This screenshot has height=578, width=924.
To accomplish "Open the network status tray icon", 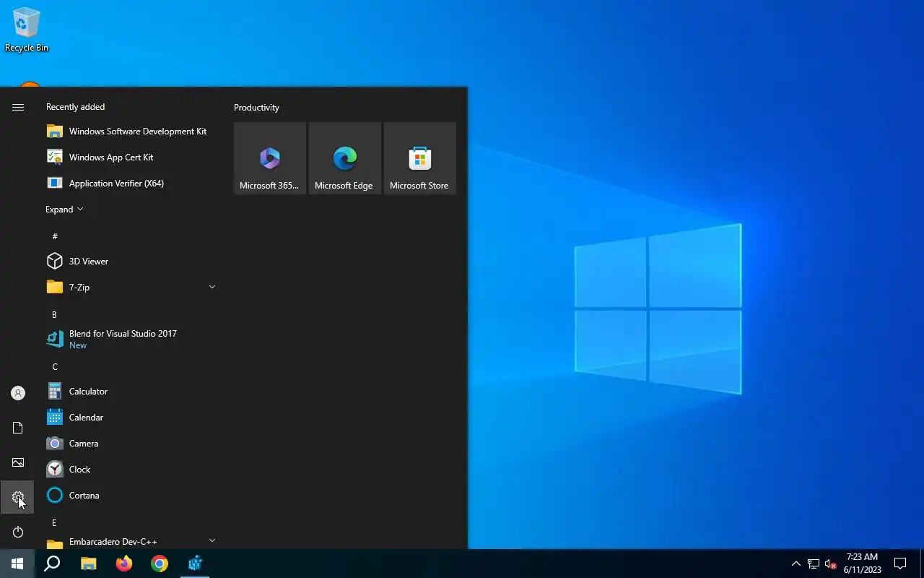I will pos(813,564).
